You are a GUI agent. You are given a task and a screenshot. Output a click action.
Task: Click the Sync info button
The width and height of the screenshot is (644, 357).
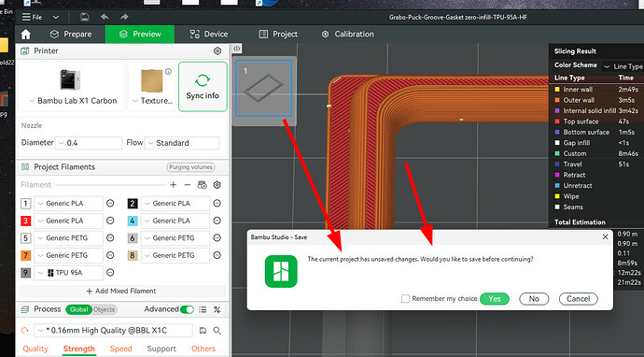coord(203,87)
